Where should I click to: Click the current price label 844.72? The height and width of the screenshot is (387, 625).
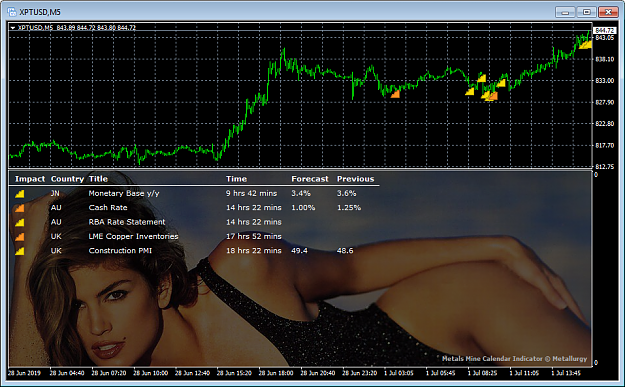(x=605, y=30)
